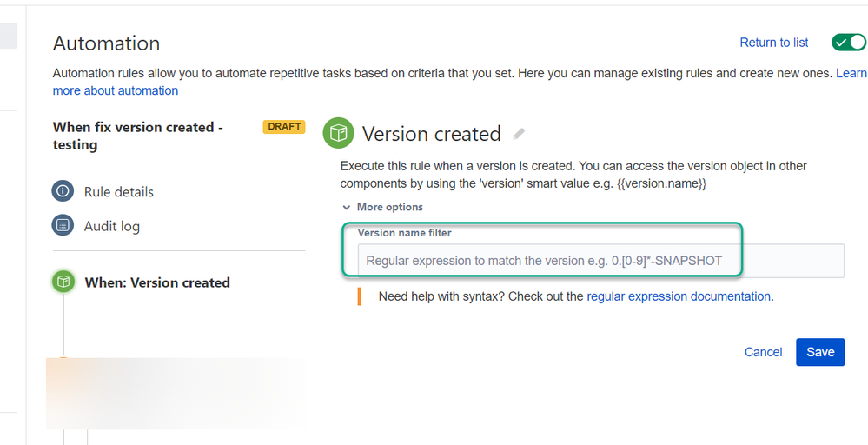Click the rule name When fix version created - testing
The image size is (868, 445).
point(138,136)
